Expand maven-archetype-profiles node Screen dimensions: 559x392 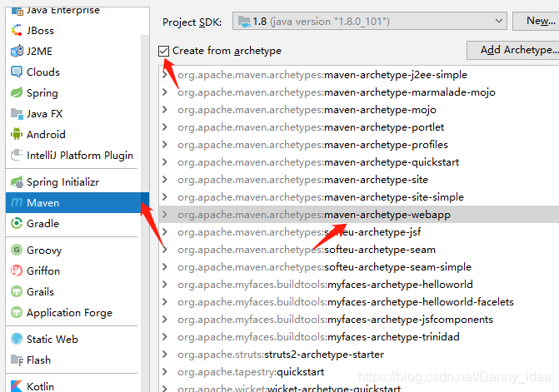coord(165,145)
